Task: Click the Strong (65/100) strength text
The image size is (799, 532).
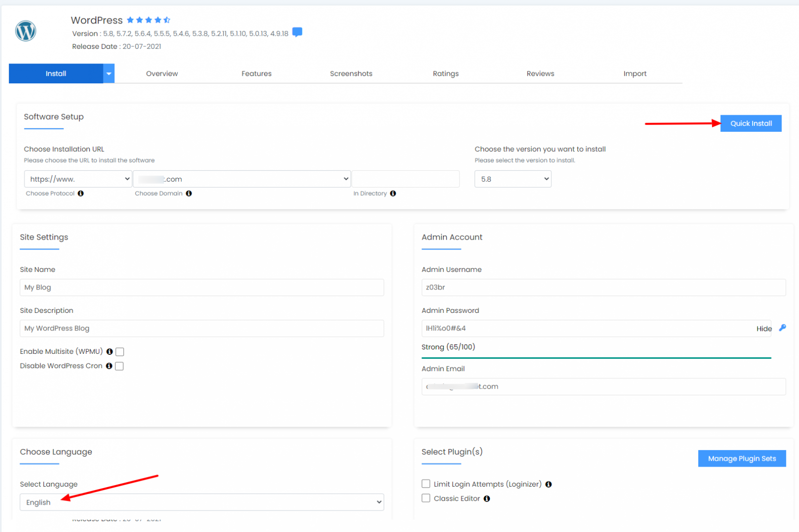Action: (x=448, y=347)
